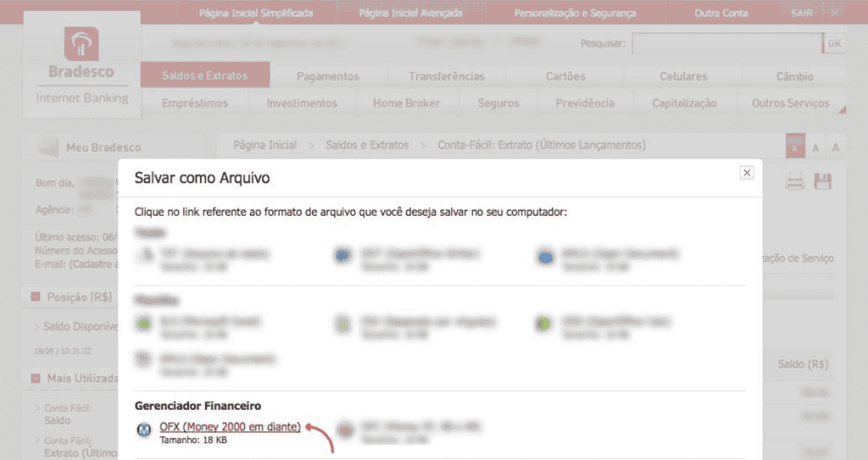Viewport: 868px width, 460px height.
Task: Open the Home Broker menu
Action: 406,103
